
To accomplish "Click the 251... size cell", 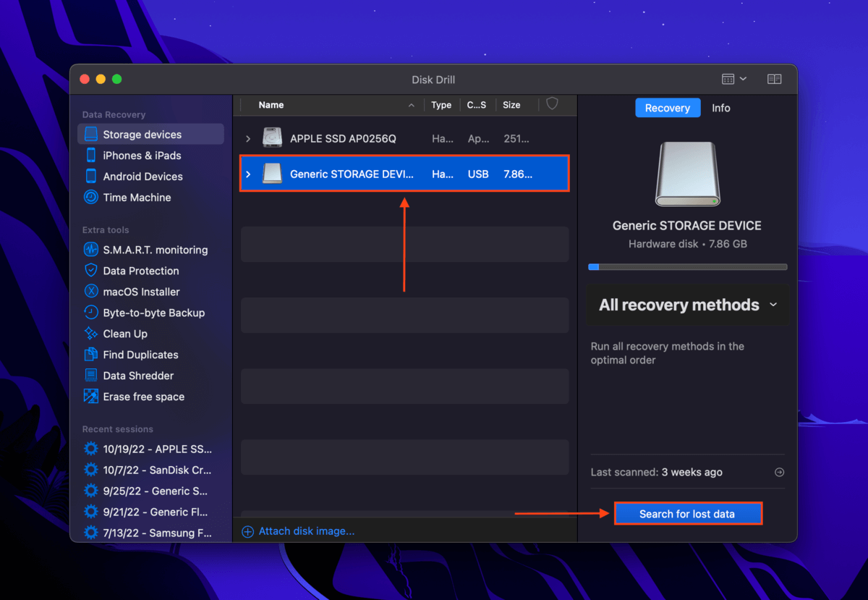I will coord(516,138).
